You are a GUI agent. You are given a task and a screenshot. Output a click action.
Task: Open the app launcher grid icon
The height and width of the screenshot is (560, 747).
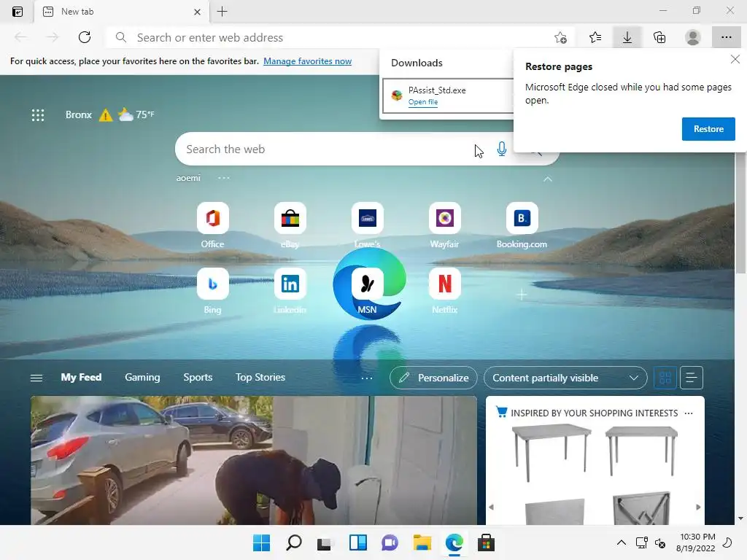[x=38, y=114]
